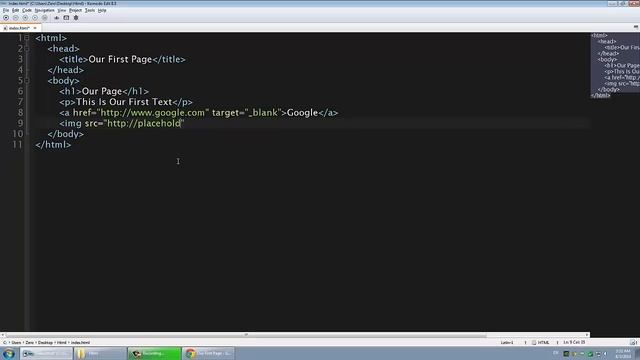Click the green checkmark tray icon
Viewport: 640px width, 360px height.
[x=590, y=354]
